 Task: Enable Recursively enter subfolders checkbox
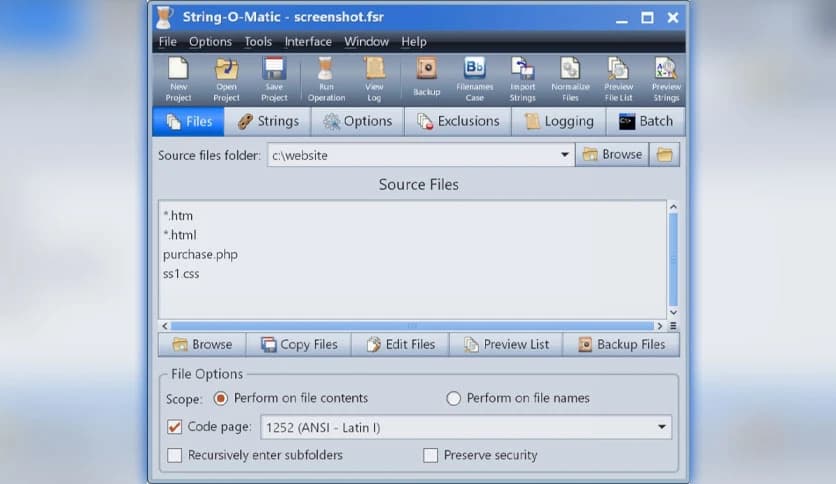click(x=175, y=456)
